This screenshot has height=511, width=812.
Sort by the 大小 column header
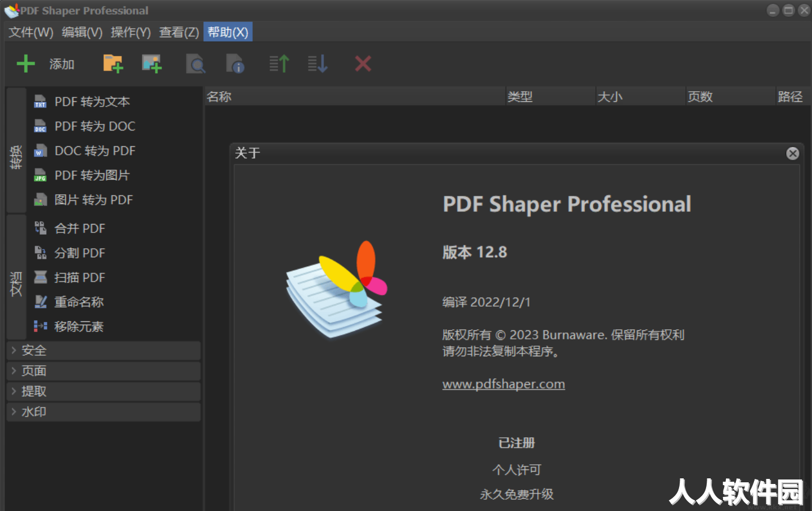(641, 97)
